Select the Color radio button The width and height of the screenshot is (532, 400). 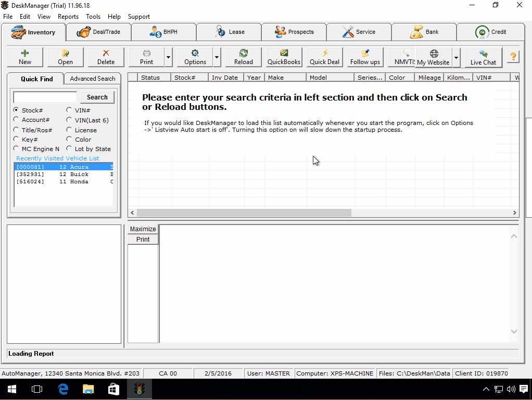tap(69, 139)
